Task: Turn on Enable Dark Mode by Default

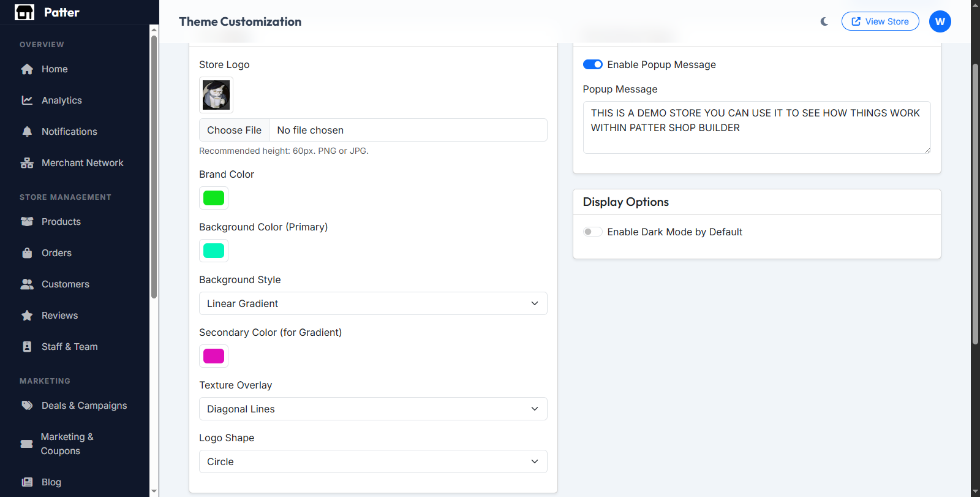Action: 592,232
